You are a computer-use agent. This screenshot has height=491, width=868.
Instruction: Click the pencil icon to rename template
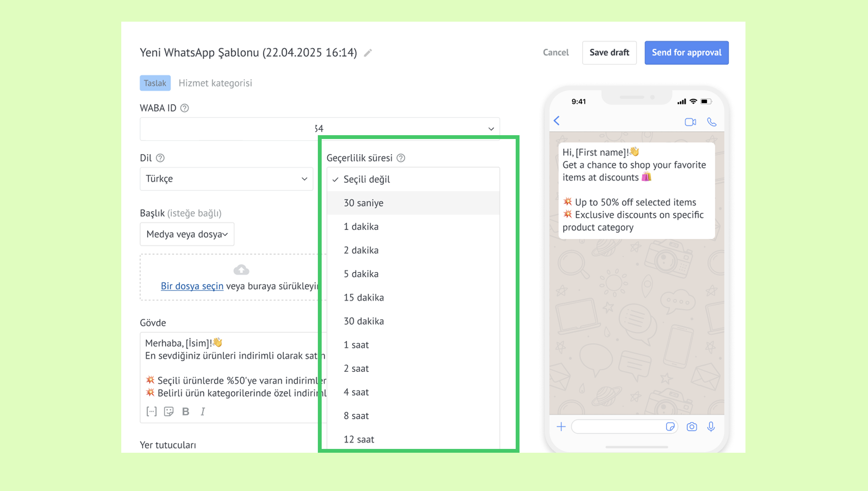[x=368, y=53]
